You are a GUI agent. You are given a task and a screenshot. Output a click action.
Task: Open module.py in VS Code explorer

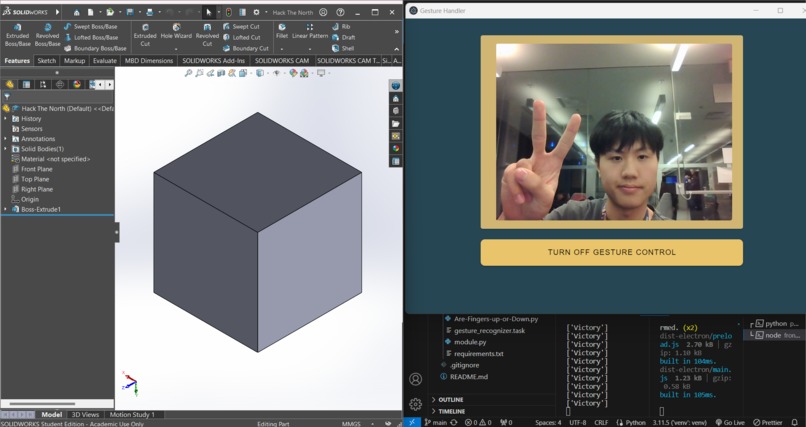click(x=470, y=342)
